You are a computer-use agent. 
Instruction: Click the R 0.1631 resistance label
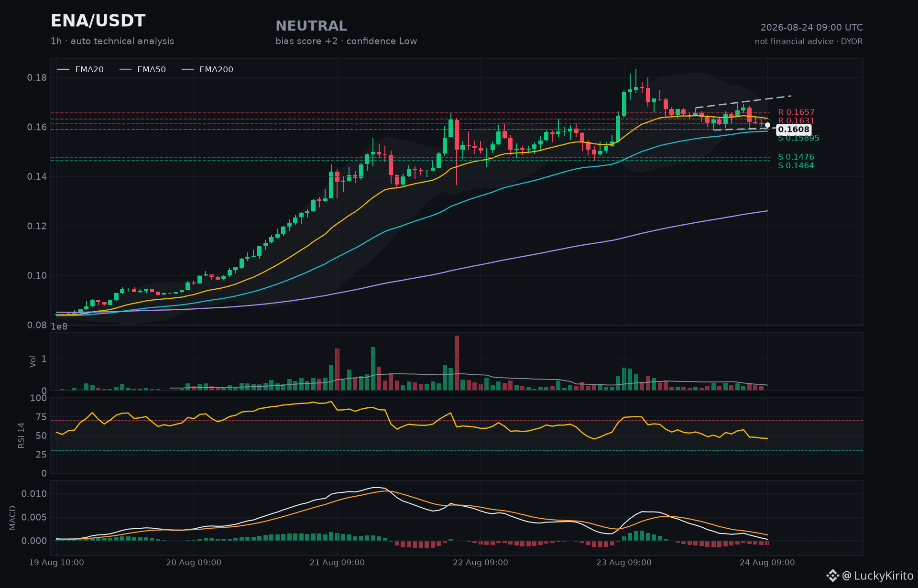pos(796,121)
